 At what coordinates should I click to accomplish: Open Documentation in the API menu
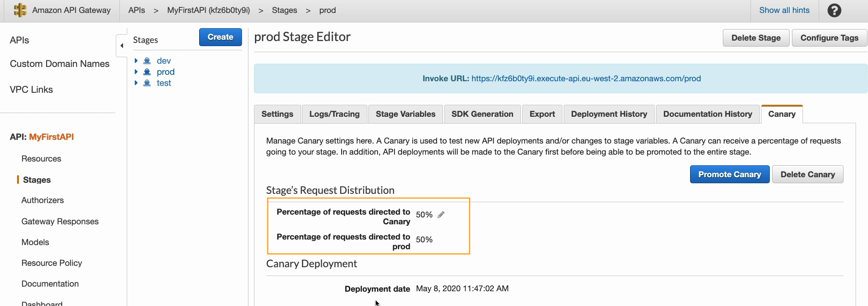tap(50, 284)
